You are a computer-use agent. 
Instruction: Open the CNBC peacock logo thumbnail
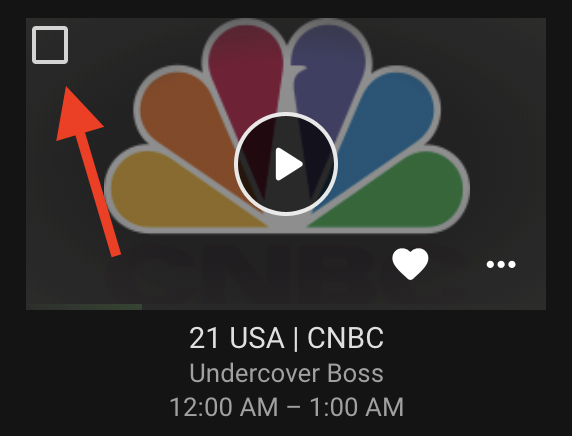(x=286, y=164)
